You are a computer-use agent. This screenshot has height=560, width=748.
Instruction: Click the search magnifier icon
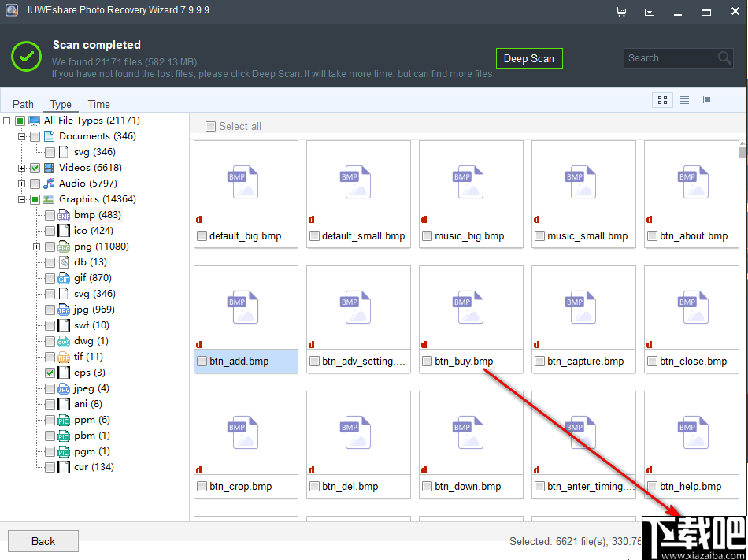click(x=724, y=57)
